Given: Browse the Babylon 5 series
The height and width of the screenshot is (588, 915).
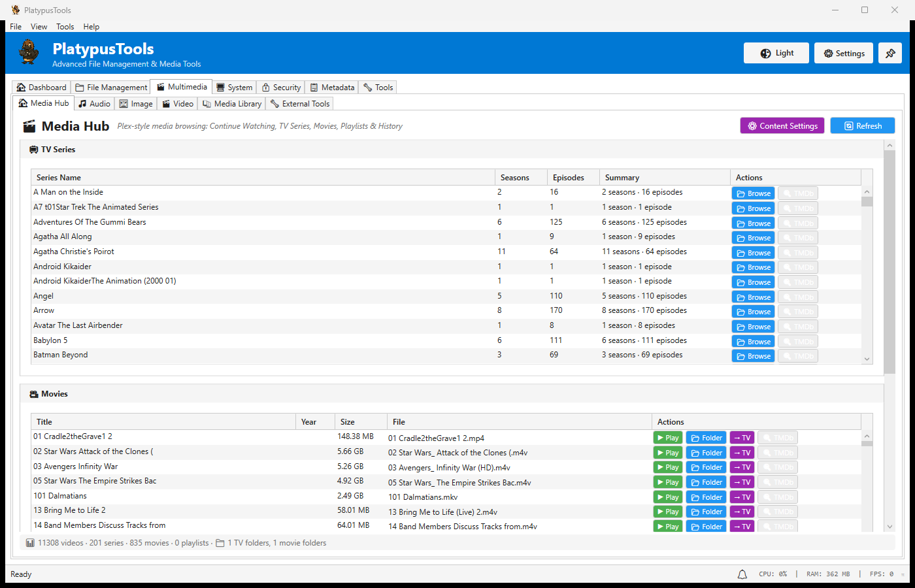Looking at the screenshot, I should pos(753,342).
